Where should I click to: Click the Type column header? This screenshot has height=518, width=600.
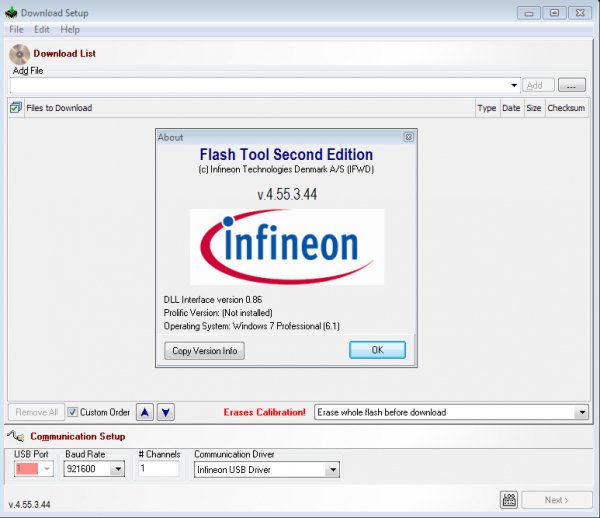(x=487, y=108)
